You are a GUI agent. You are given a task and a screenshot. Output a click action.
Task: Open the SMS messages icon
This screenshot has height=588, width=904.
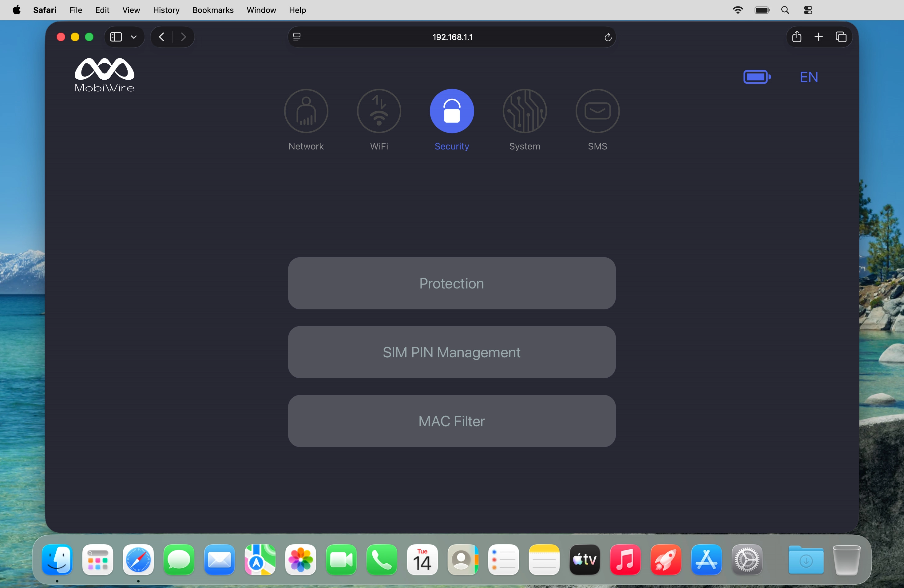tap(597, 111)
